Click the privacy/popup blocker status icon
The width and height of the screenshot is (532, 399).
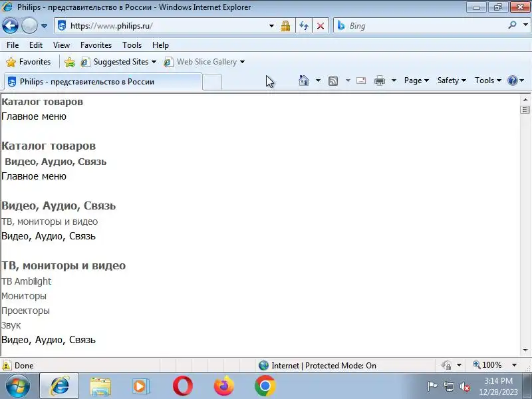(x=446, y=365)
